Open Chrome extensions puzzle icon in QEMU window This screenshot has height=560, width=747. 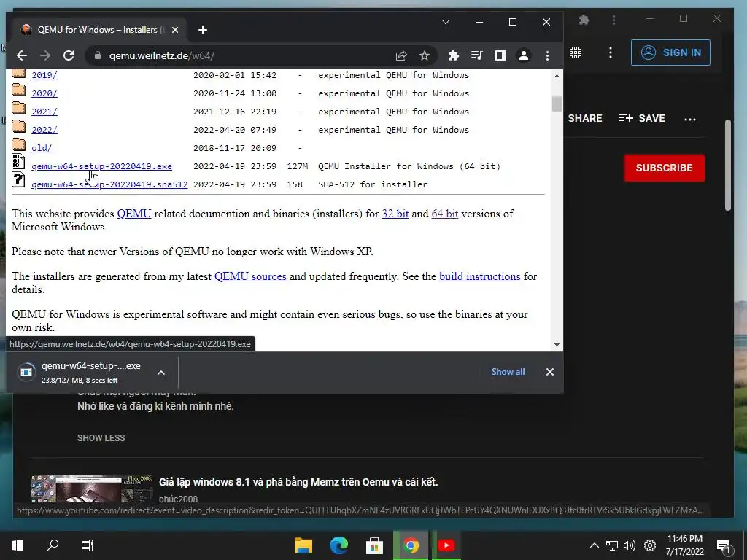pyautogui.click(x=454, y=55)
